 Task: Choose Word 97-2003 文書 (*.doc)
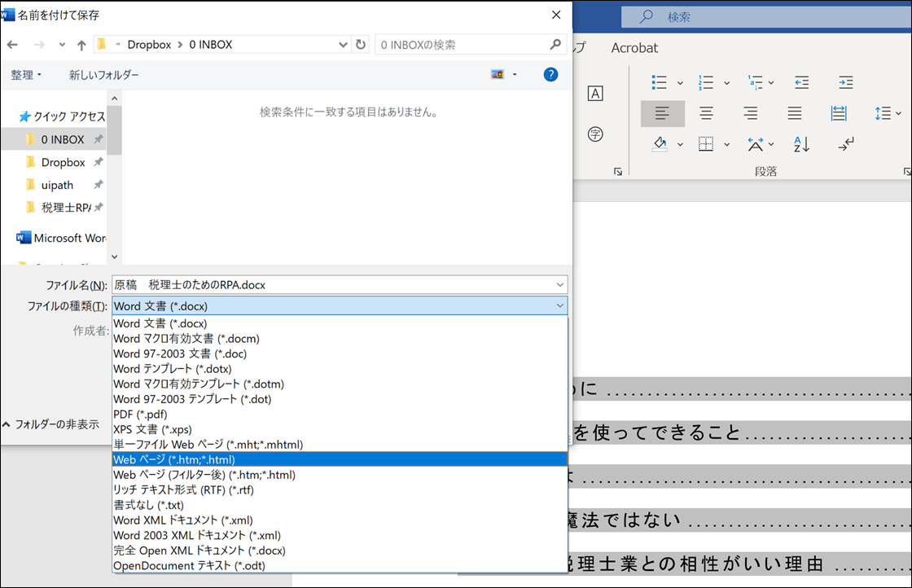click(340, 353)
